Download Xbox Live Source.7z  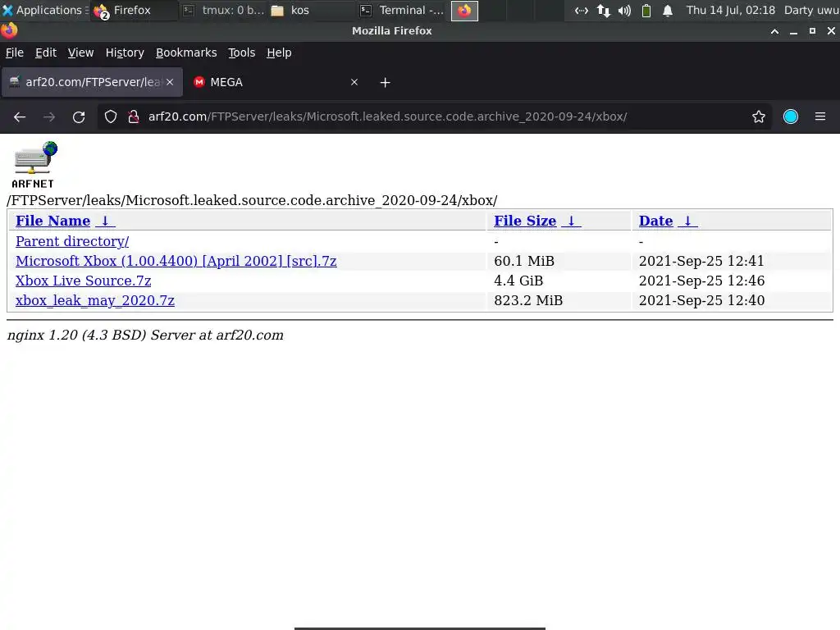tap(84, 281)
